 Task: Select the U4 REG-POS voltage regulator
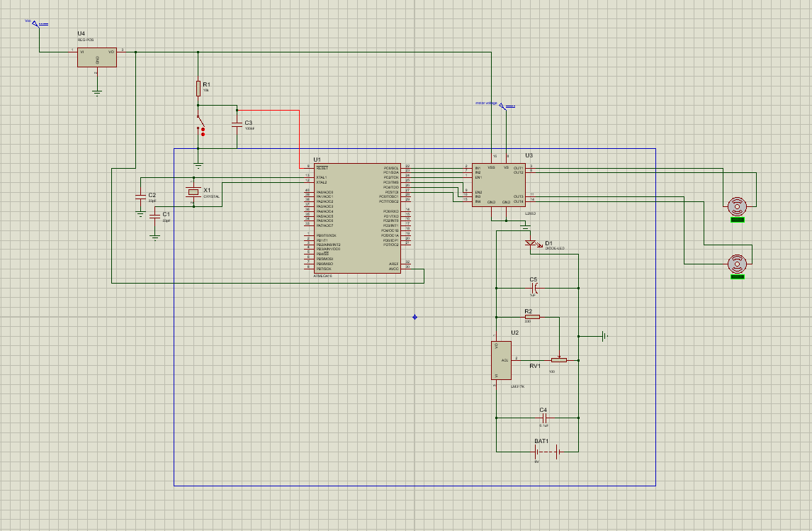(x=97, y=57)
